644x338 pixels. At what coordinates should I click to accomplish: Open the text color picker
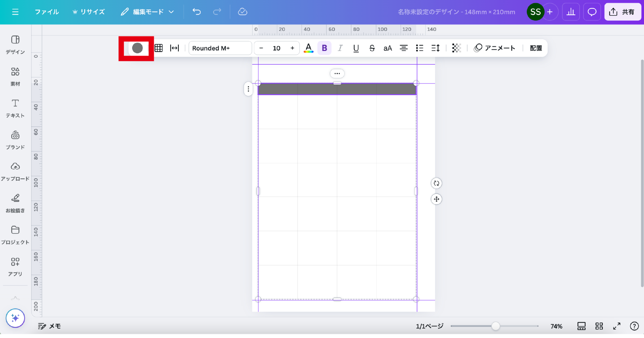[308, 48]
